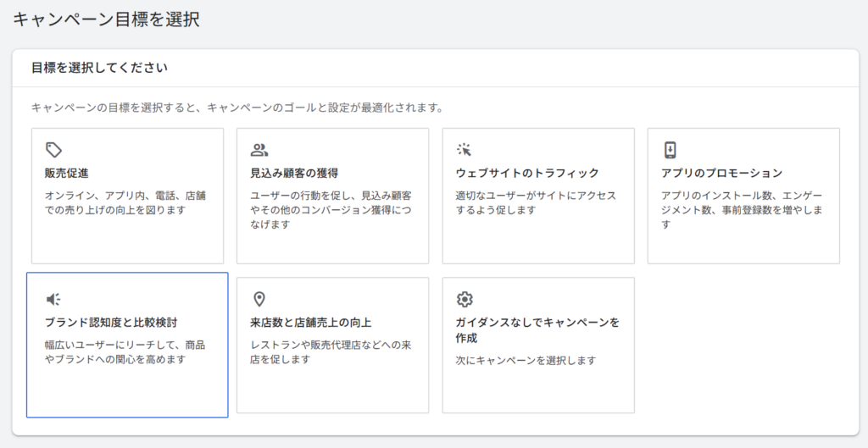Image resolution: width=868 pixels, height=448 pixels.
Task: Click the gear icon for ガイダンスなしでキャンペーンを作成
Action: (x=465, y=299)
